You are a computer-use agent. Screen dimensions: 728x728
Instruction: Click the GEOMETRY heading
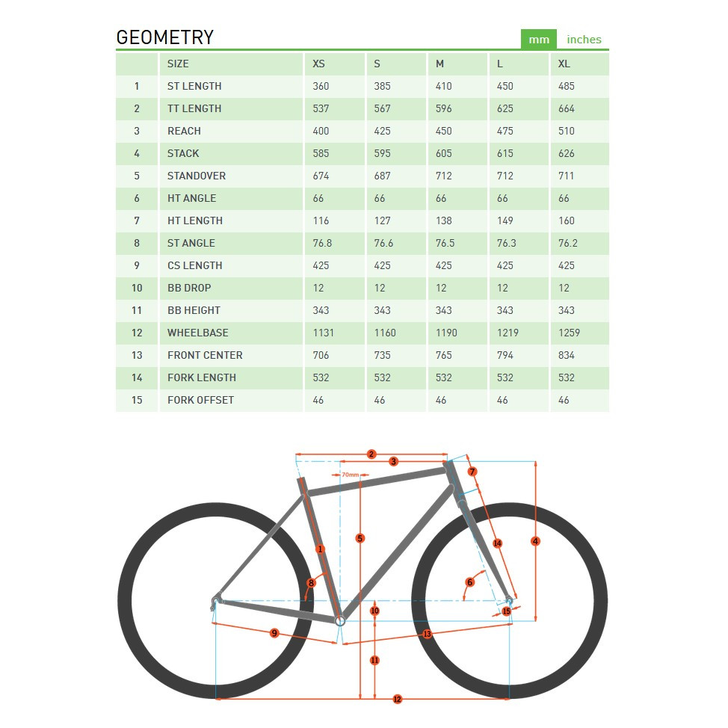(165, 37)
